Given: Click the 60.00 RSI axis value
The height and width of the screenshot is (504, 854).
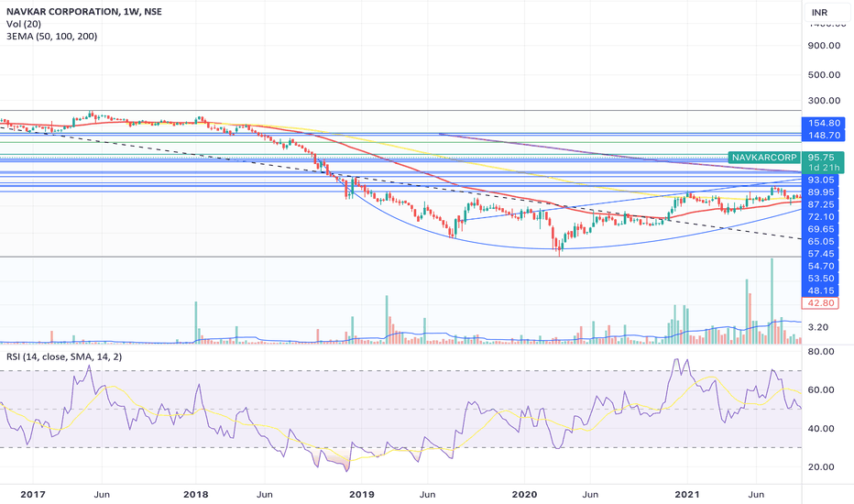Looking at the screenshot, I should click(x=821, y=390).
